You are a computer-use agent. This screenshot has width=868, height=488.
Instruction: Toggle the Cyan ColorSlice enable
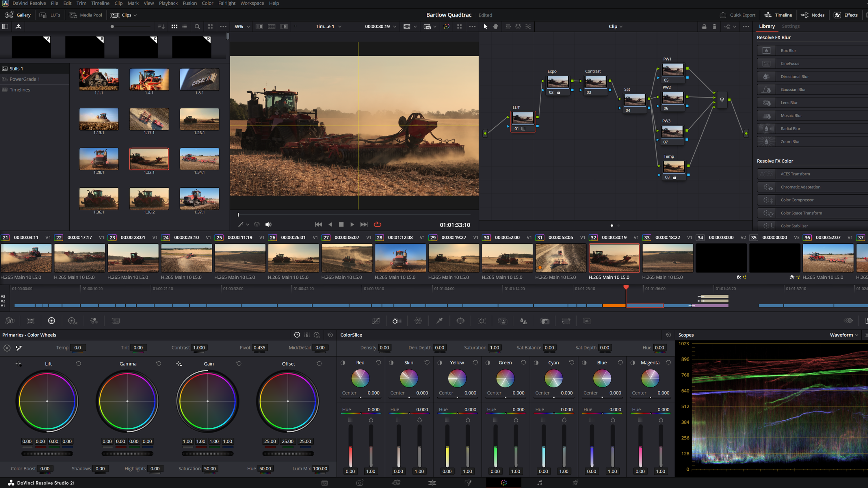(x=536, y=363)
